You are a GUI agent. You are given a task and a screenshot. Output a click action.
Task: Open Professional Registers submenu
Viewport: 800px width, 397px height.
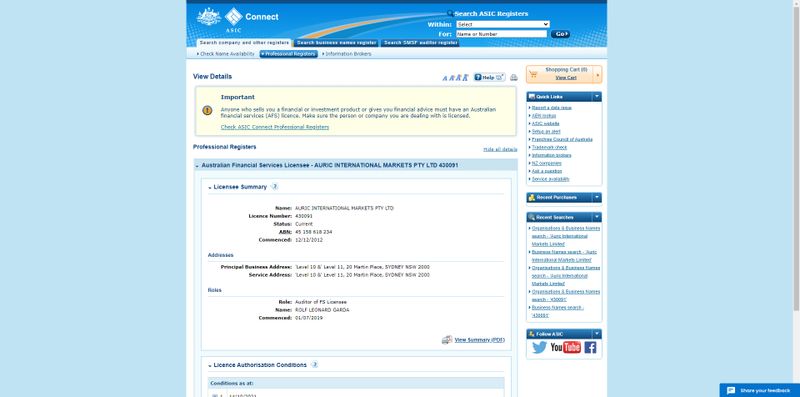coord(288,54)
